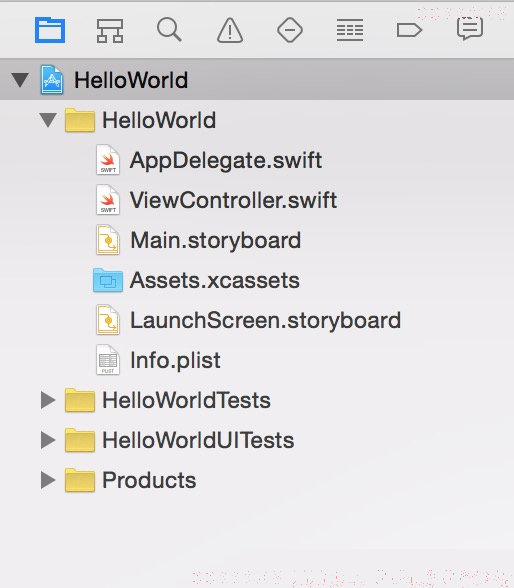Viewport: 514px width, 588px height.
Task: Show the Issue navigator warning triangle
Action: [x=230, y=30]
